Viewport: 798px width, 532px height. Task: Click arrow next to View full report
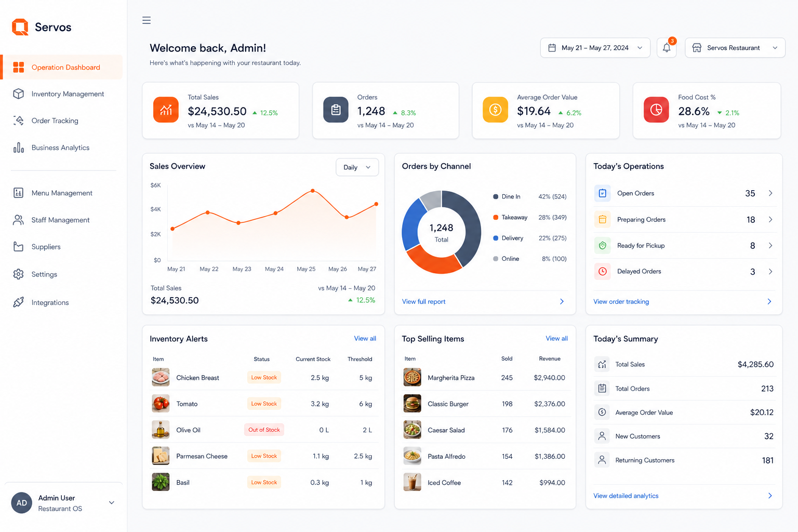click(562, 302)
